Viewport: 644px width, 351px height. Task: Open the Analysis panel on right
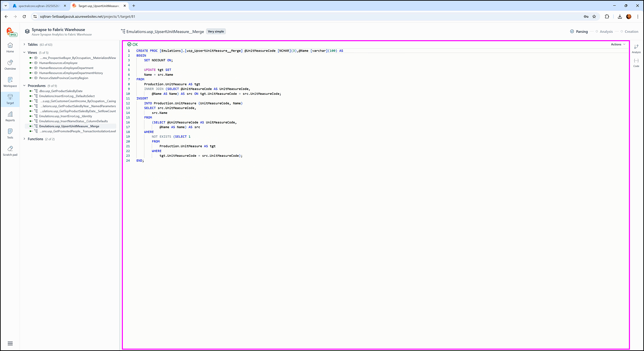coord(636,49)
